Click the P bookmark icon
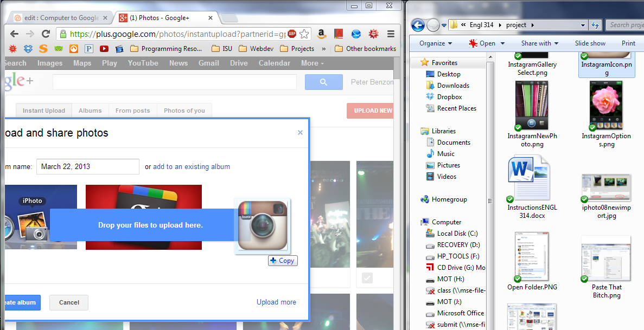Screen dimensions: 644x330 point(89,48)
